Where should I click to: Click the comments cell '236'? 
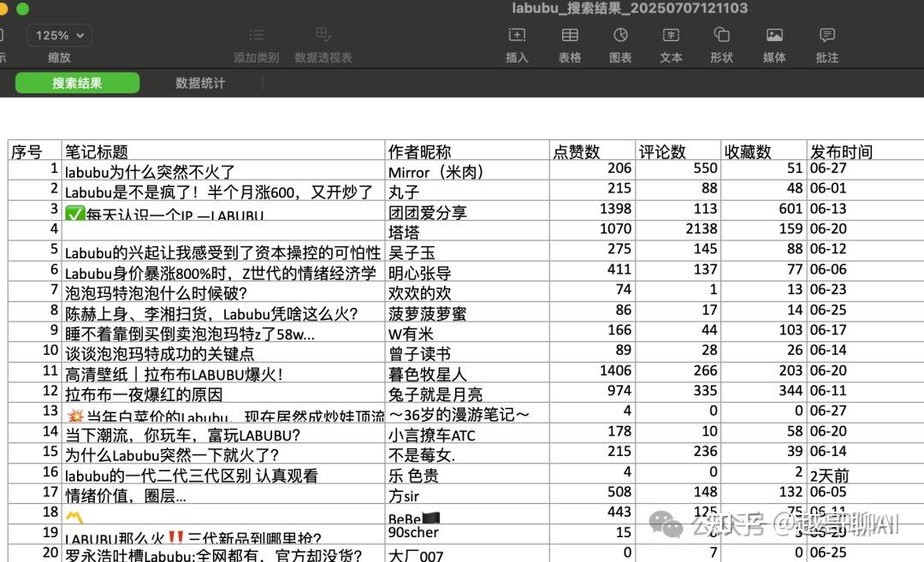click(678, 453)
